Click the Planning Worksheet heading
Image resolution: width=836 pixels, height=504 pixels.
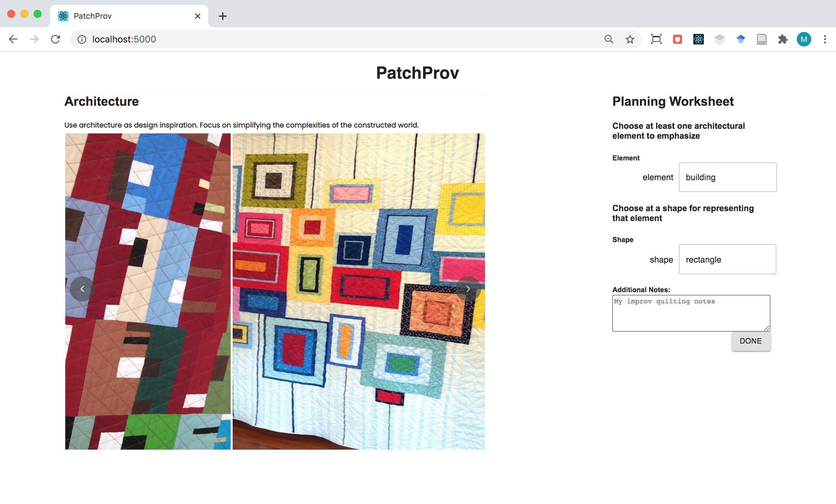pos(673,101)
